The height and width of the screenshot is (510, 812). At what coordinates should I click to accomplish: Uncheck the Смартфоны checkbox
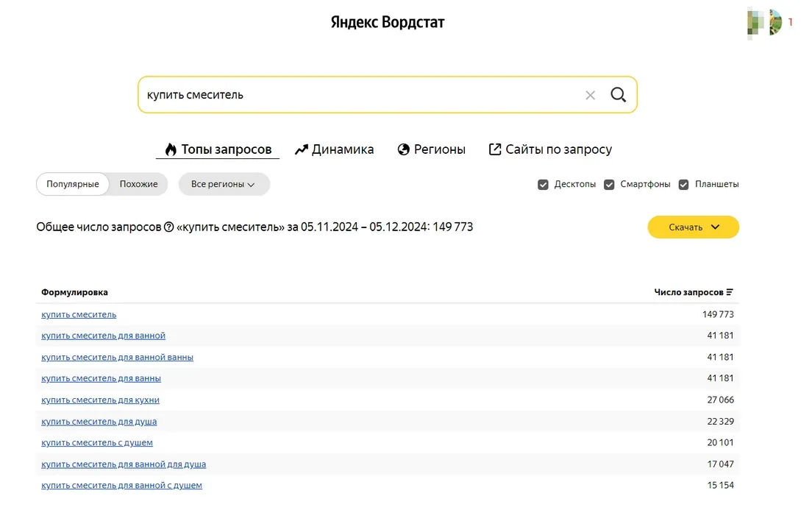tap(609, 185)
